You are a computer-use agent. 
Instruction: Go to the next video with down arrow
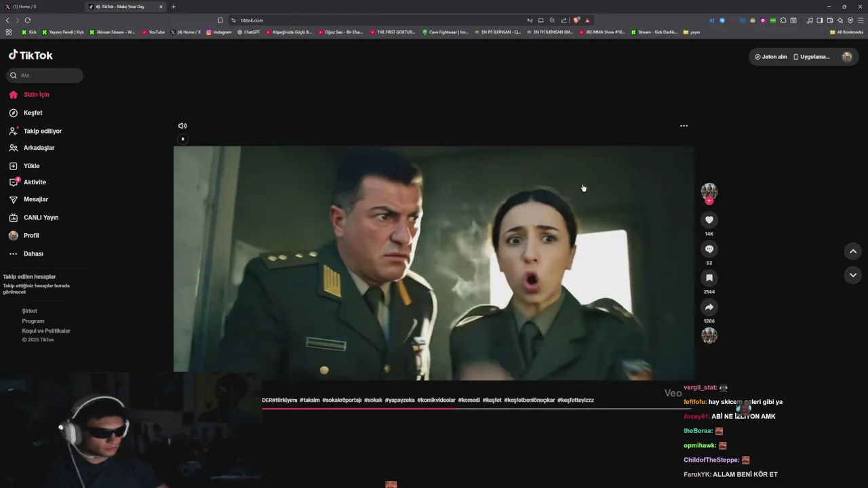pos(853,274)
